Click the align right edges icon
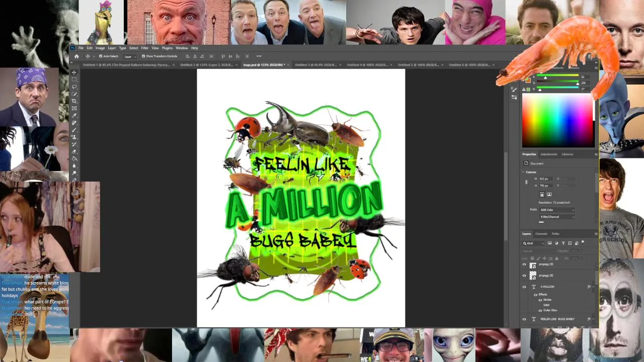The image size is (644, 362). (x=202, y=56)
